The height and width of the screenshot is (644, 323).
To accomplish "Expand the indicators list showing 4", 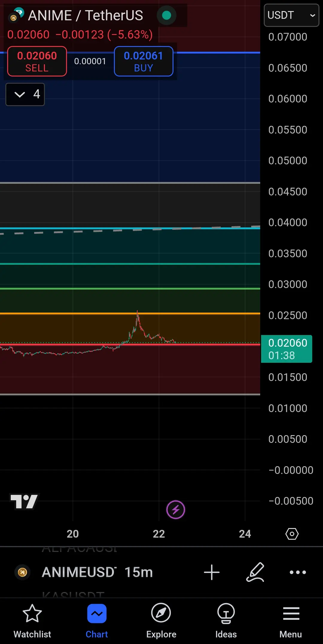I will (x=25, y=94).
